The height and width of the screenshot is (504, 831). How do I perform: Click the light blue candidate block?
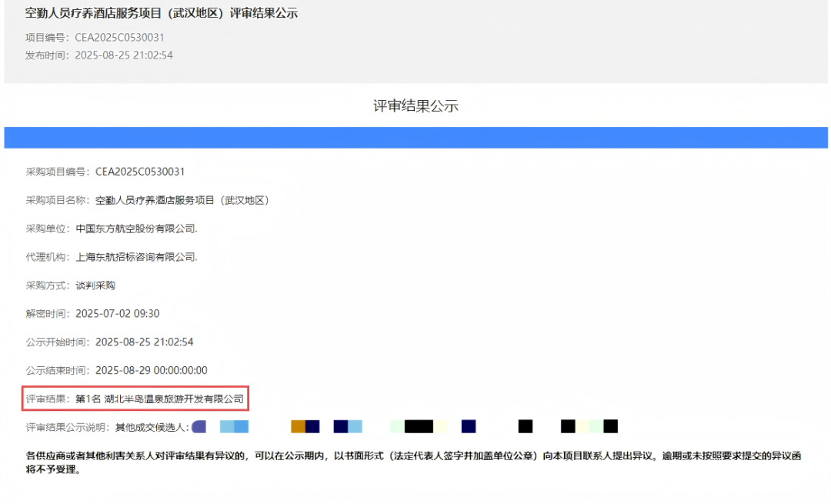pyautogui.click(x=355, y=426)
